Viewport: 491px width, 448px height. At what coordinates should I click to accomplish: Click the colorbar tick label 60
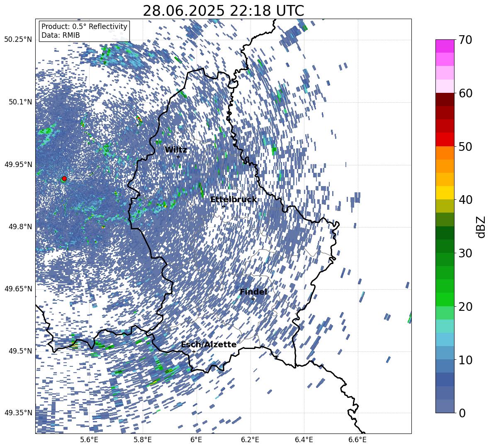tap(466, 93)
